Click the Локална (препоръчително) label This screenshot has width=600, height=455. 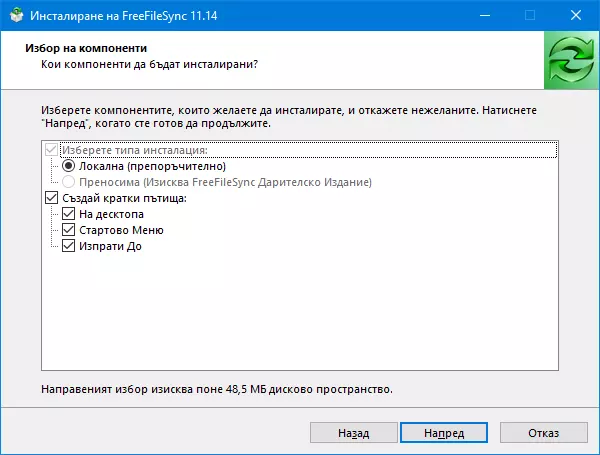(x=152, y=166)
